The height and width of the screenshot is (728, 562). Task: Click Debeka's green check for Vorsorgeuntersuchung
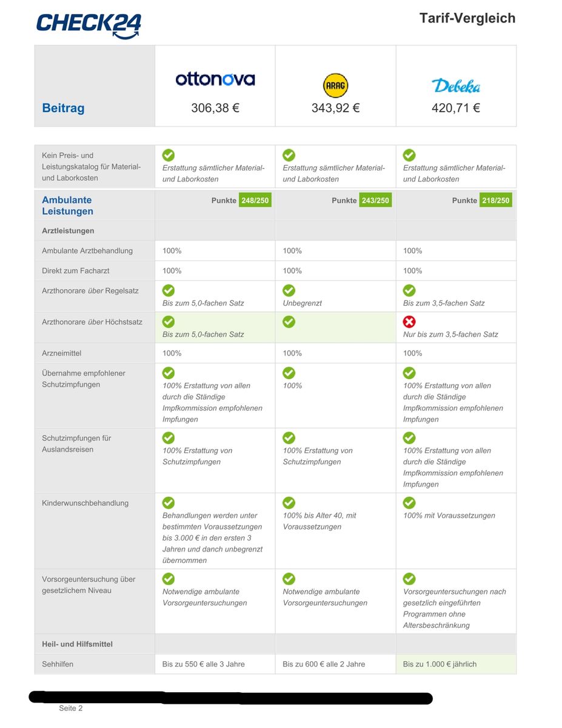click(409, 579)
